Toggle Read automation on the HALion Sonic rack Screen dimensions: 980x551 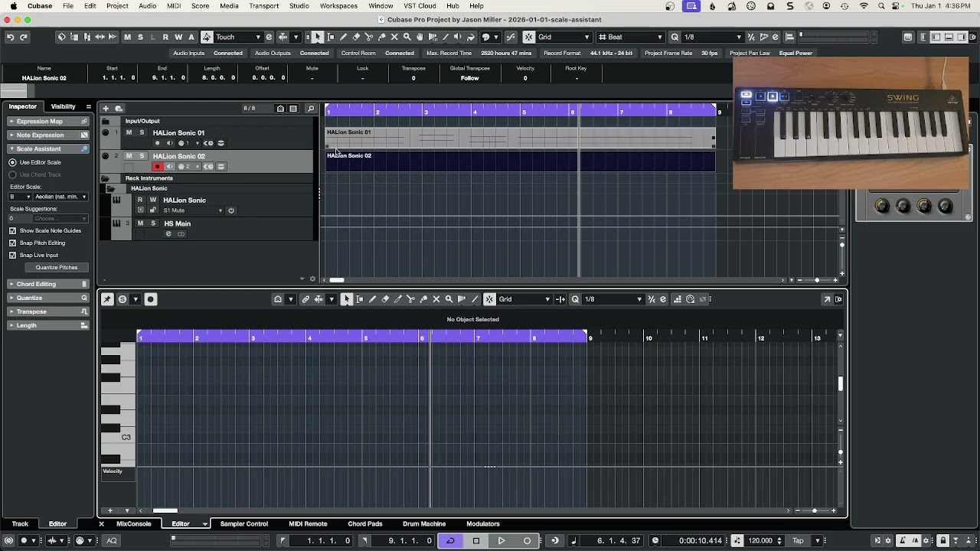[139, 201]
